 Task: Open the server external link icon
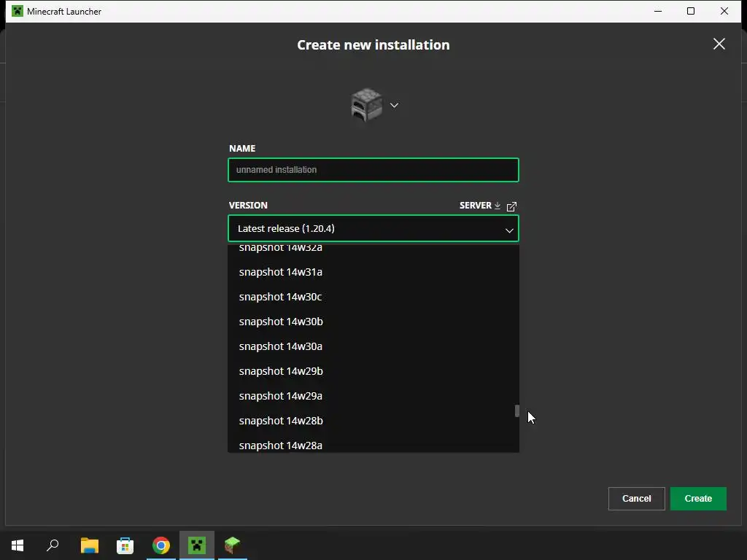pos(511,206)
